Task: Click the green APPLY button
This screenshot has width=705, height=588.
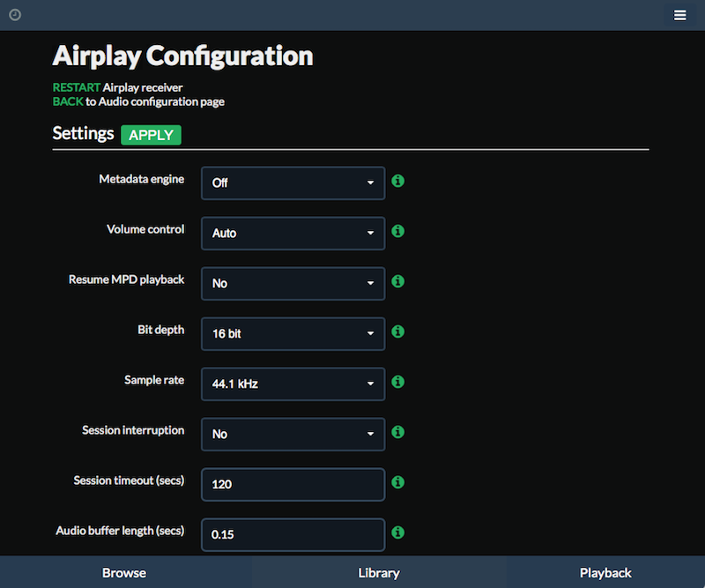Action: 151,135
